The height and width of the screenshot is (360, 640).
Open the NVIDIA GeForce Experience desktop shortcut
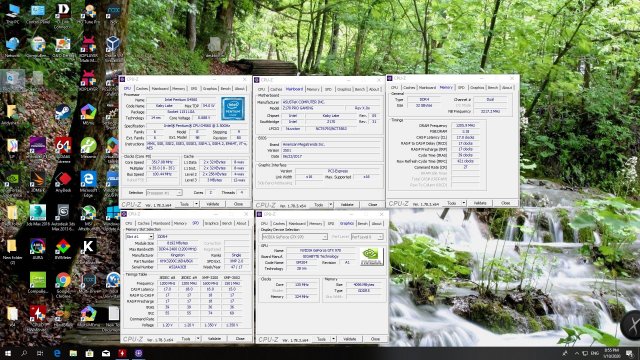coord(13,182)
